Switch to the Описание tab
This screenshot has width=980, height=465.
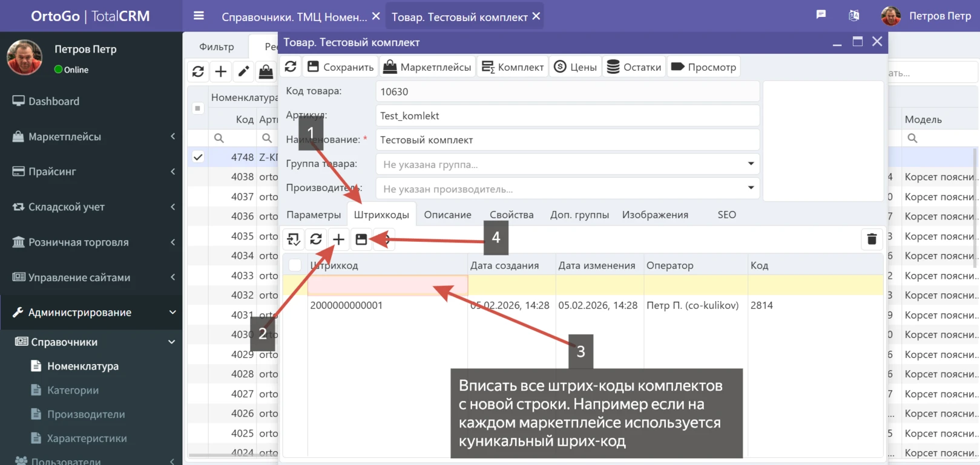pos(447,215)
